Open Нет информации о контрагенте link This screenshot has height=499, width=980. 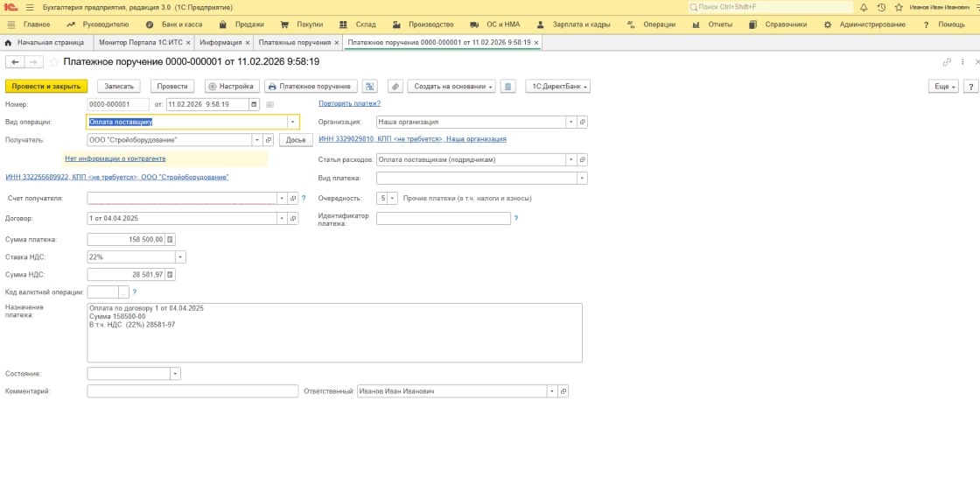(115, 158)
